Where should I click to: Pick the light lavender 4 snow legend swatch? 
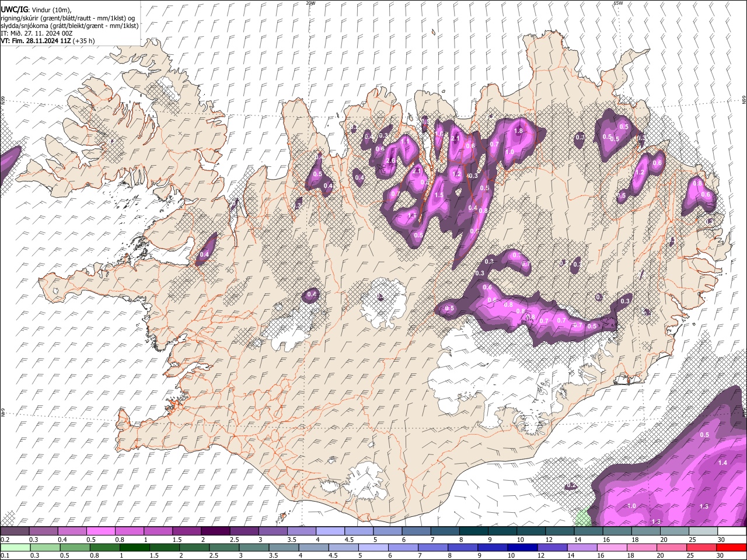330,531
